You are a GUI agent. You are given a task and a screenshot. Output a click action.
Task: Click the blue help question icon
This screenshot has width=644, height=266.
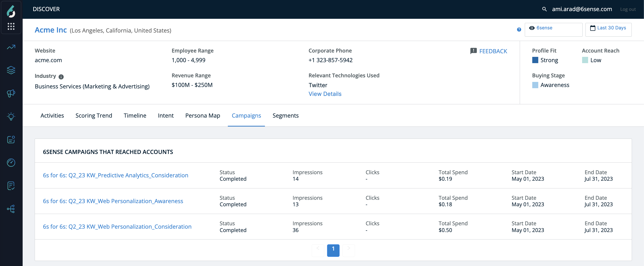pos(519,29)
